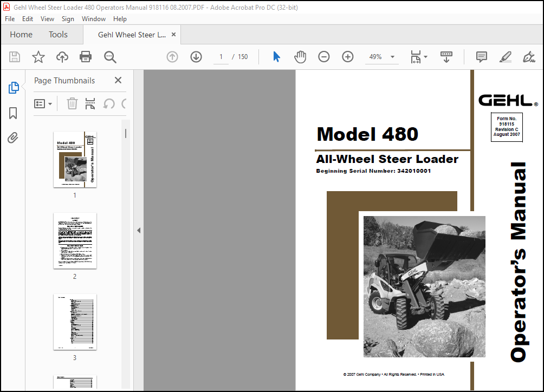Click the "All-Wheel Steer Loader" heading
This screenshot has height=392, width=544.
click(387, 159)
